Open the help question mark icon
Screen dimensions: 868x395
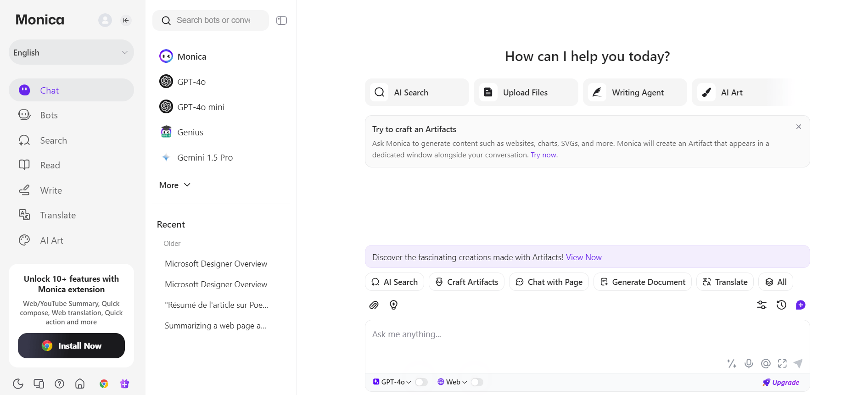59,384
